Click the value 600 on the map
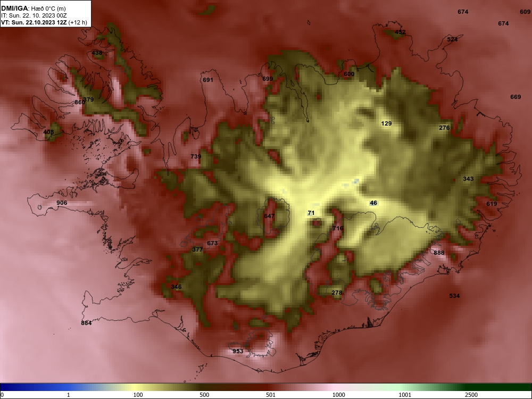The width and height of the screenshot is (532, 399). click(349, 74)
